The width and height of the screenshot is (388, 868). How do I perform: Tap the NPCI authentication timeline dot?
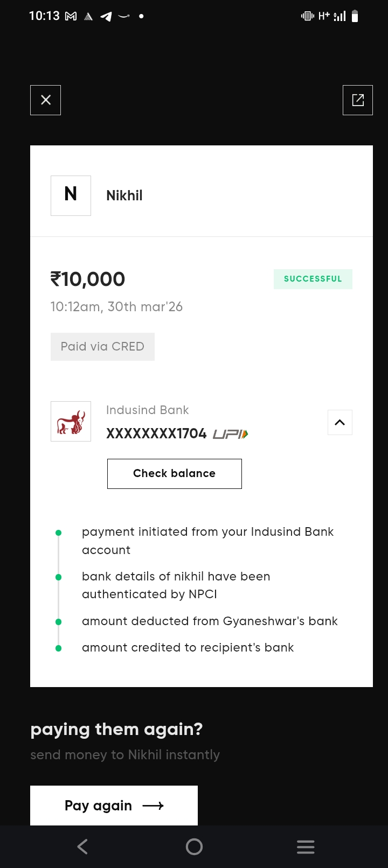point(59,577)
